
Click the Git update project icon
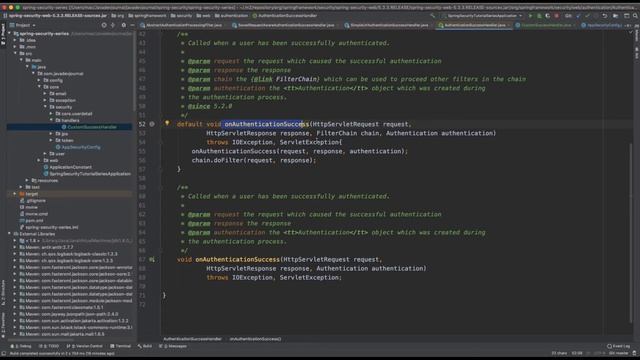coord(578,16)
